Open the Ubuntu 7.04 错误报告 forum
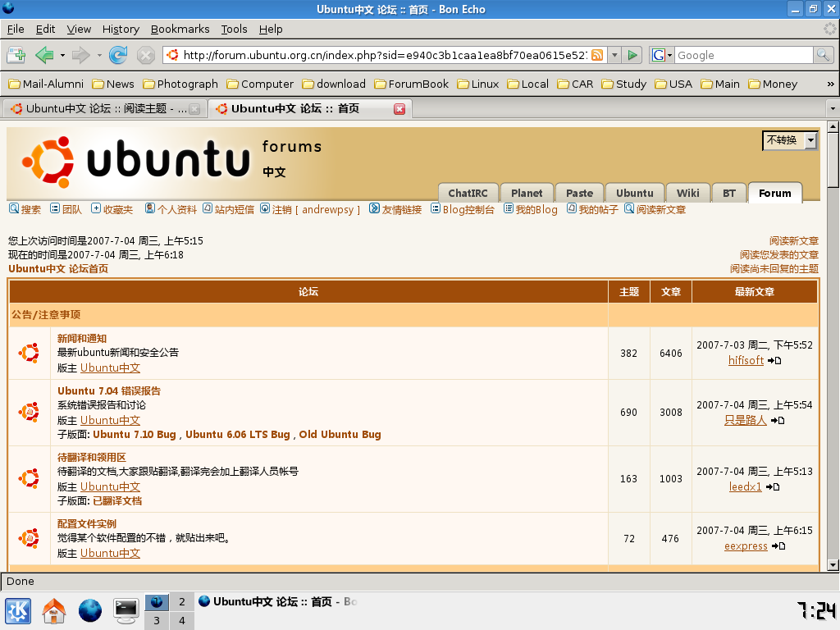The image size is (840, 630). (109, 390)
